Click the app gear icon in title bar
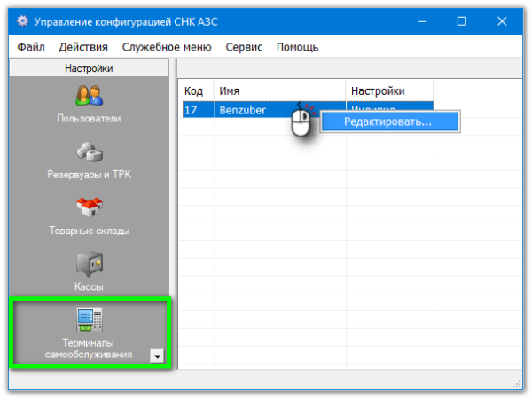The image size is (532, 399). [23, 20]
